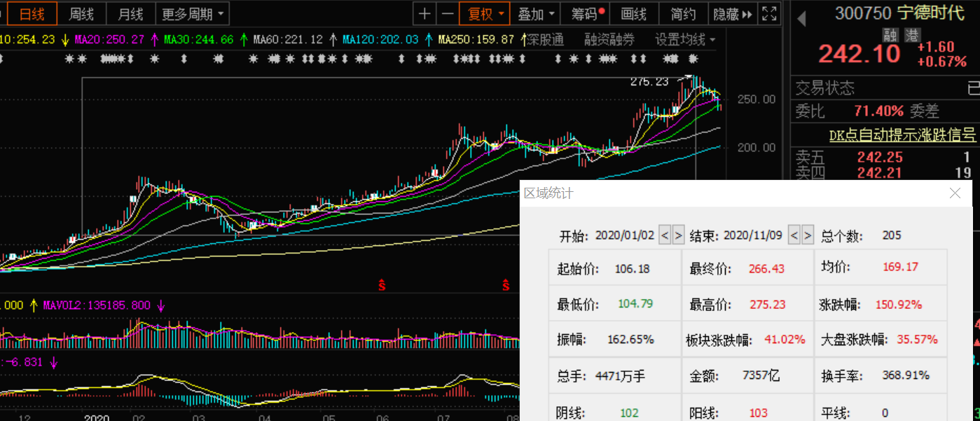Move end date later with > button
This screenshot has height=421, width=980.
[808, 235]
